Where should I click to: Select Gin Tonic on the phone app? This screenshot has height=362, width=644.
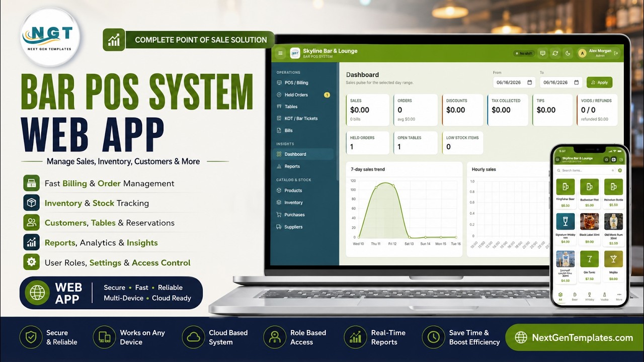590,266
